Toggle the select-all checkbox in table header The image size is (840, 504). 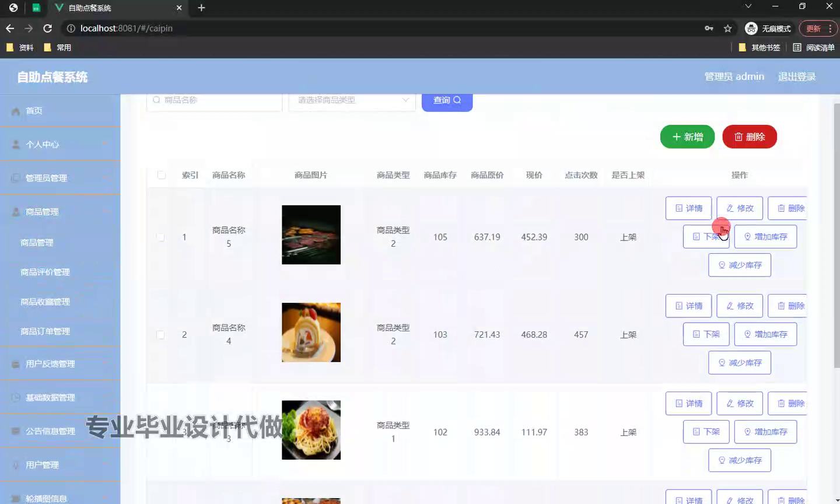(162, 175)
